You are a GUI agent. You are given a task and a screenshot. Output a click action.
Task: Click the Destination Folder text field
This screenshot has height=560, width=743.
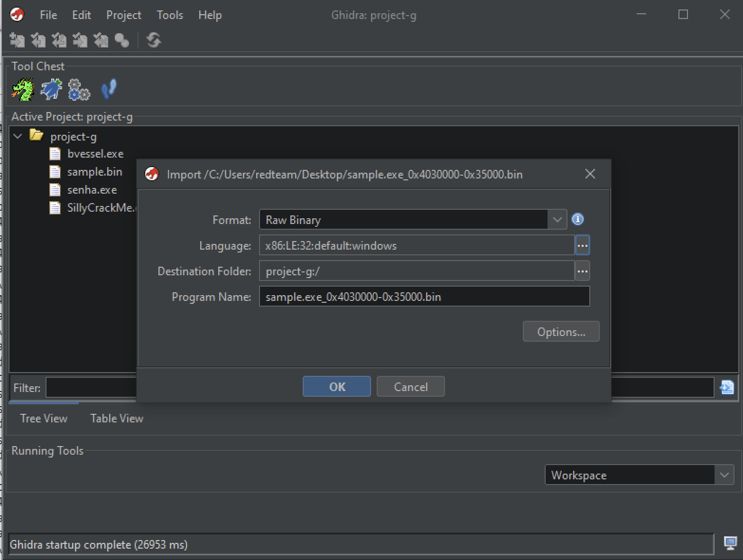(x=417, y=271)
